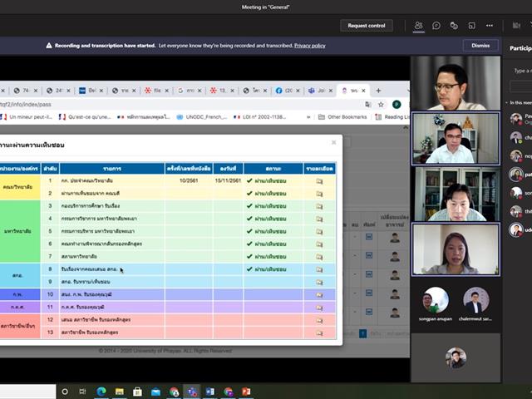Image resolution: width=532 pixels, height=399 pixels.
Task: Open folder detail icon for row 6
Action: click(319, 244)
